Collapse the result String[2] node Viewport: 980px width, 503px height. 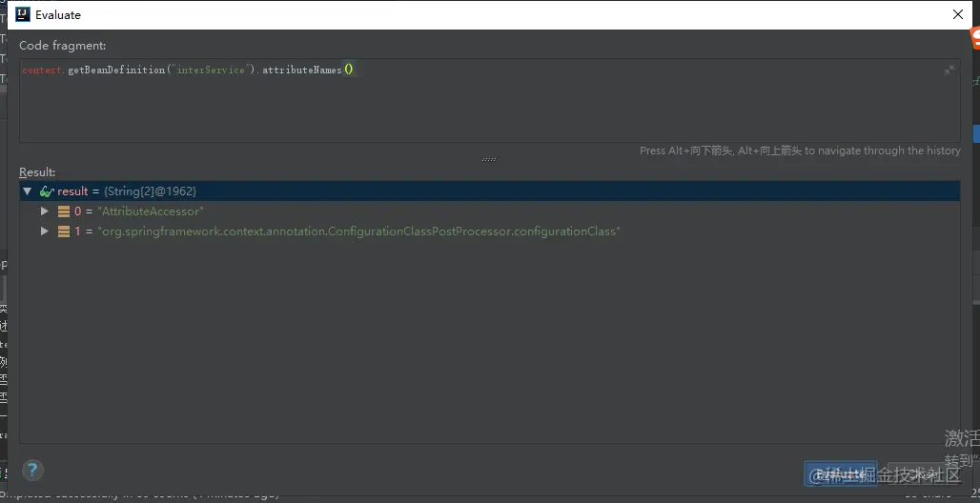tap(27, 191)
